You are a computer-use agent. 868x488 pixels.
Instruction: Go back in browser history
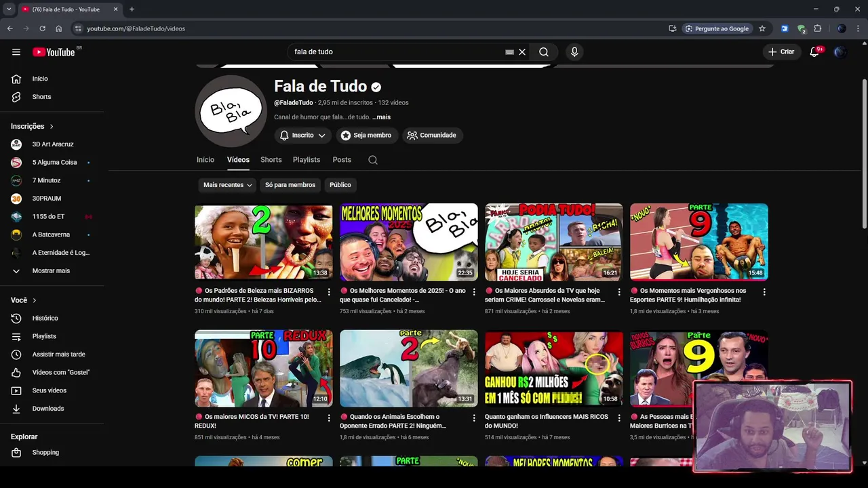click(10, 28)
